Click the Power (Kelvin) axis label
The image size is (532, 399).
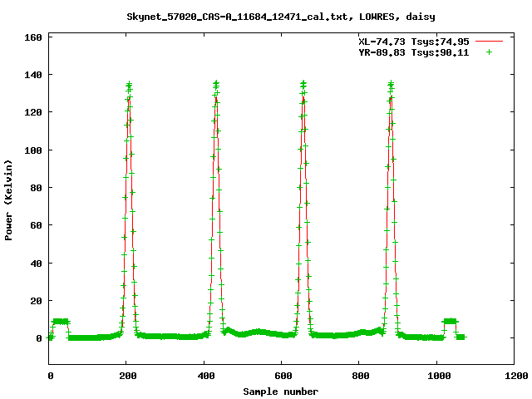(8, 200)
